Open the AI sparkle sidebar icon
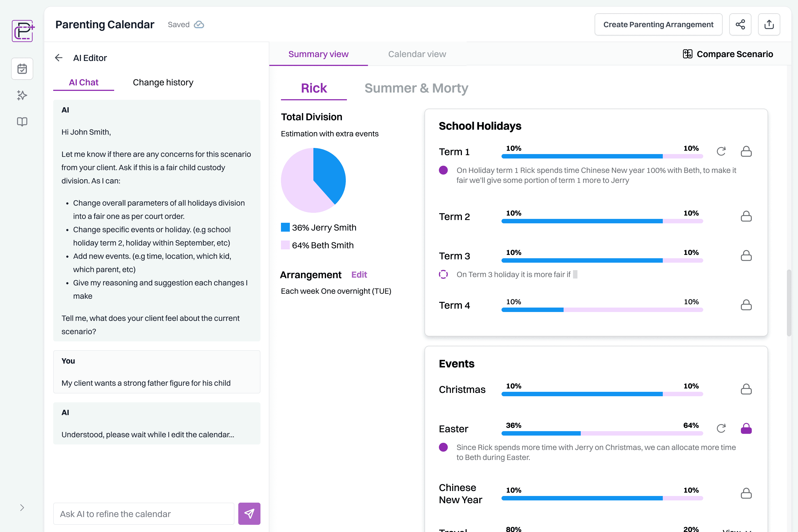Screen dimensions: 798x532 tap(22, 95)
